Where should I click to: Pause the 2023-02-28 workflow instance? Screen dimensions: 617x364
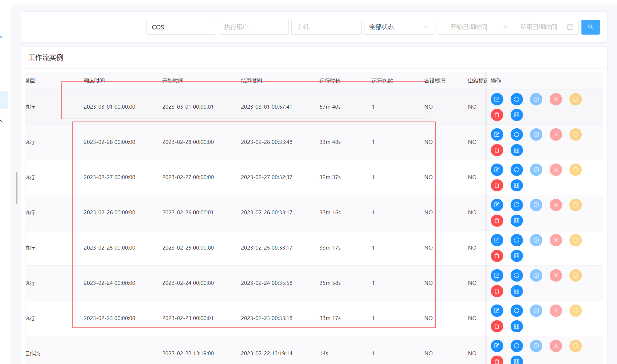[576, 134]
